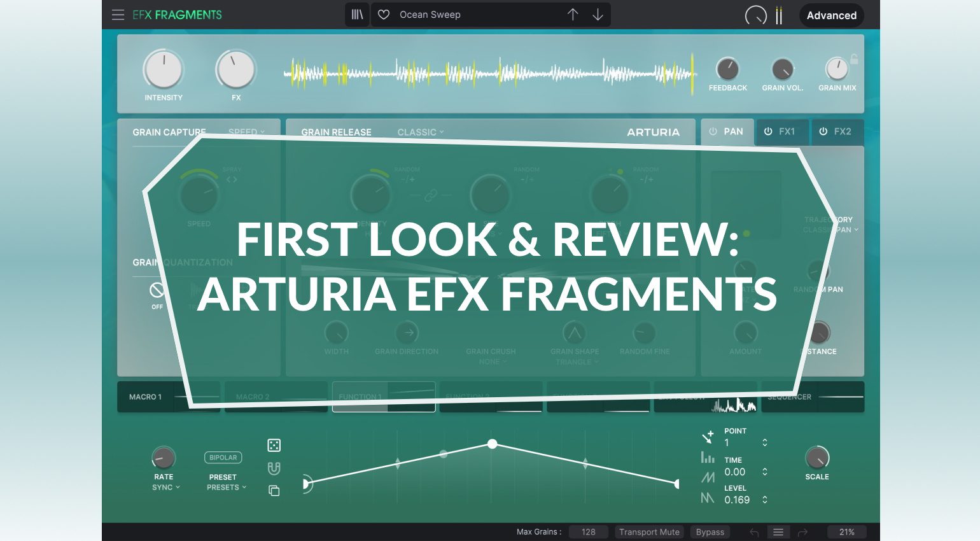Switch to the PAN tab
This screenshot has width=980, height=541.
[727, 132]
